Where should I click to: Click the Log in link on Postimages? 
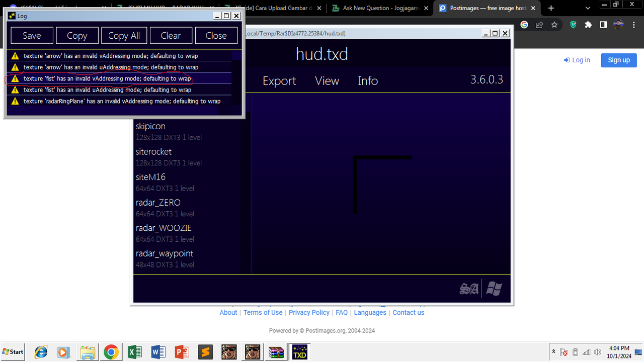click(x=577, y=60)
